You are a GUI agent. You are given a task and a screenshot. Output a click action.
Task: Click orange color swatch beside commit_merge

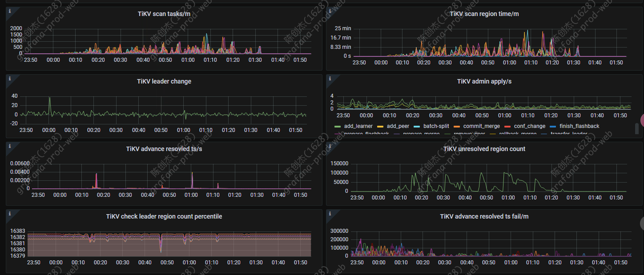tap(457, 127)
